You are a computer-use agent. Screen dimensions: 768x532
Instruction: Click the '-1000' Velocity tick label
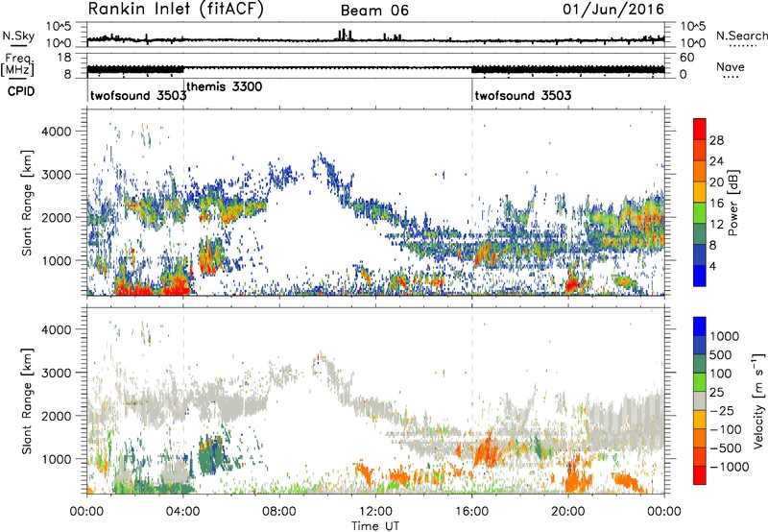click(729, 467)
